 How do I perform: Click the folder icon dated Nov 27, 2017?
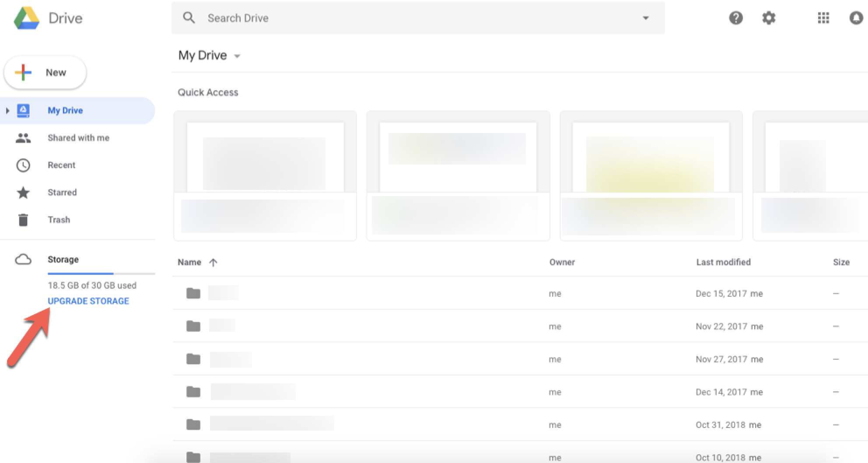pos(193,359)
